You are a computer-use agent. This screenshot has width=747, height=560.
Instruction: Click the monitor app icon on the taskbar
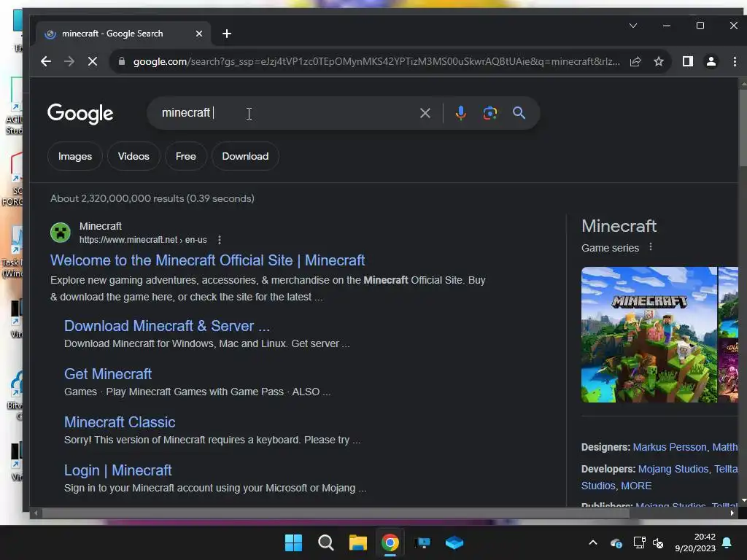(422, 542)
